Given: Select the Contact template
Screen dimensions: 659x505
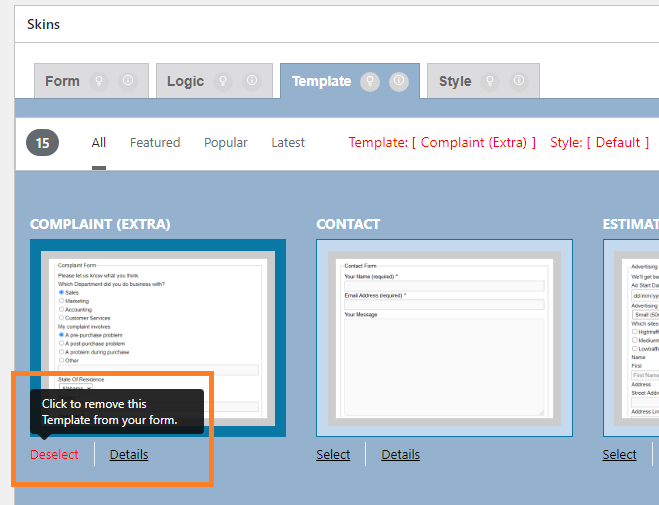Looking at the screenshot, I should click(333, 454).
